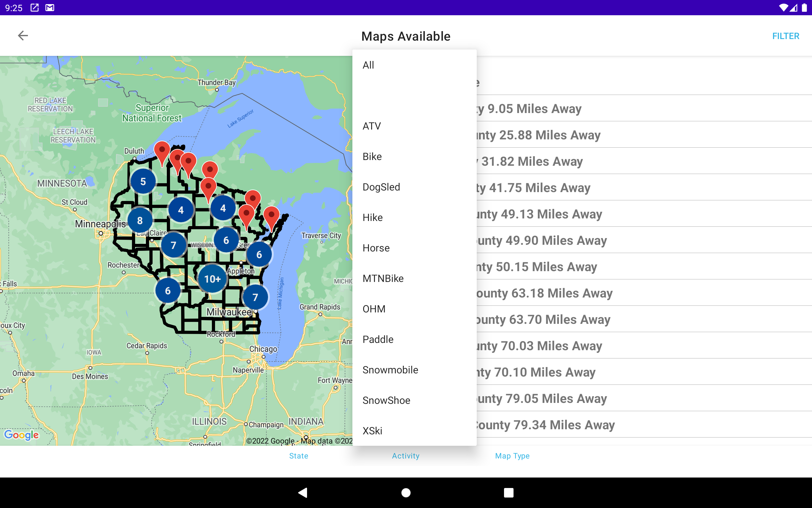Open map 9.05 Miles Away

644,109
